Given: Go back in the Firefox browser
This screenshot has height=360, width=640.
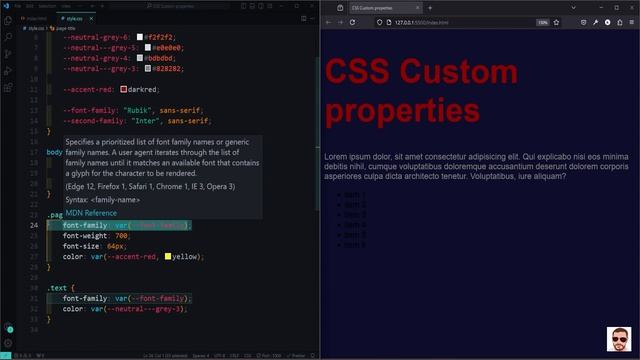Looking at the screenshot, I should (x=329, y=22).
